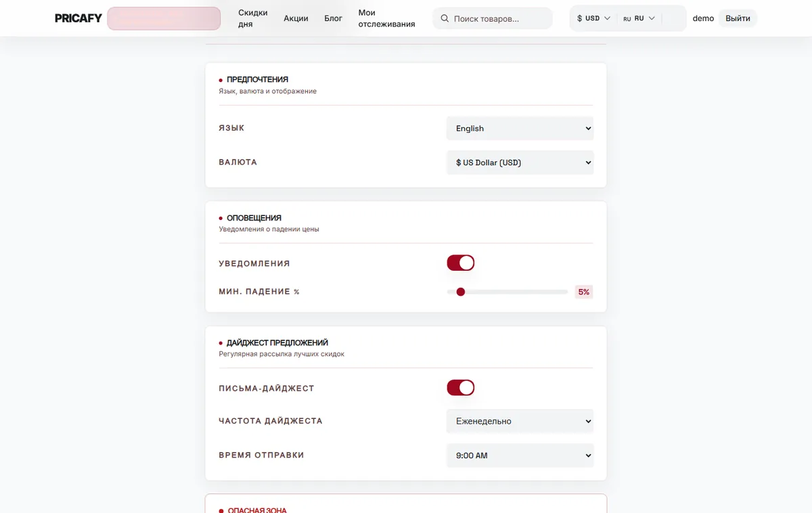812x513 pixels.
Task: Log out with the 'Выйти' button
Action: pyautogui.click(x=738, y=18)
